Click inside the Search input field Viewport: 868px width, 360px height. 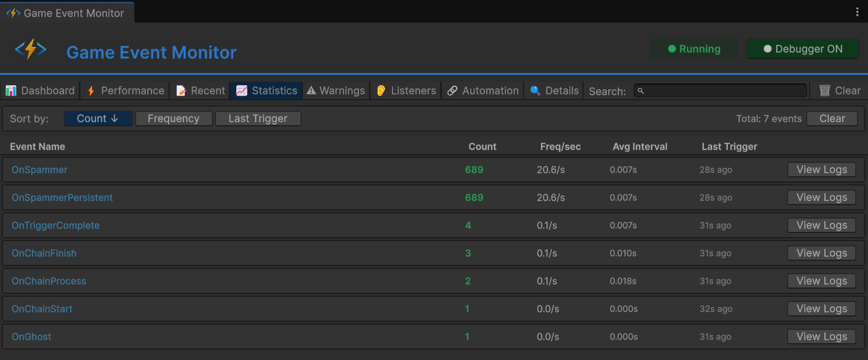[x=720, y=90]
